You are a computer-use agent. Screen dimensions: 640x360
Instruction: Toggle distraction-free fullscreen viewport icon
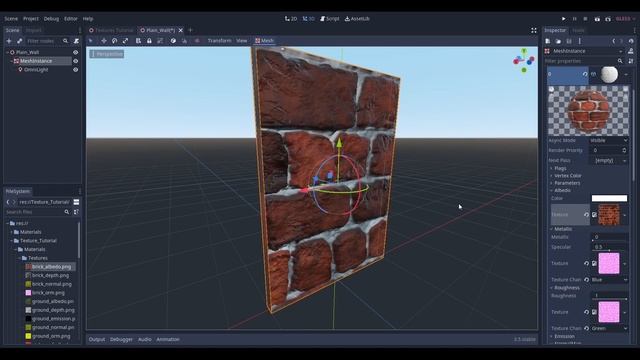click(533, 30)
